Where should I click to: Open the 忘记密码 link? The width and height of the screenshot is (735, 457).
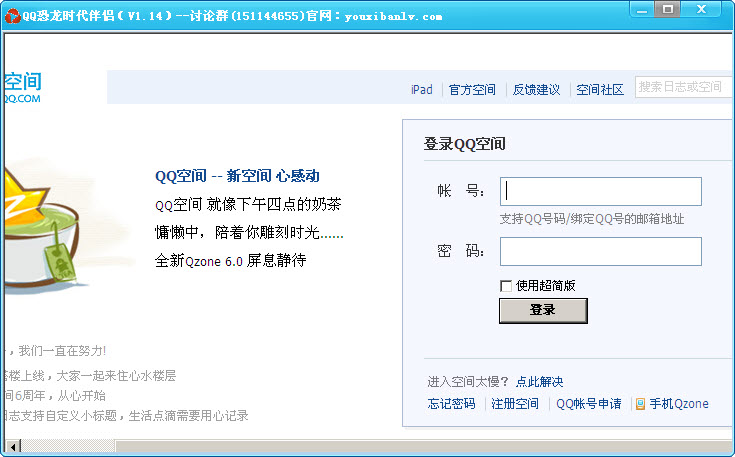click(451, 404)
